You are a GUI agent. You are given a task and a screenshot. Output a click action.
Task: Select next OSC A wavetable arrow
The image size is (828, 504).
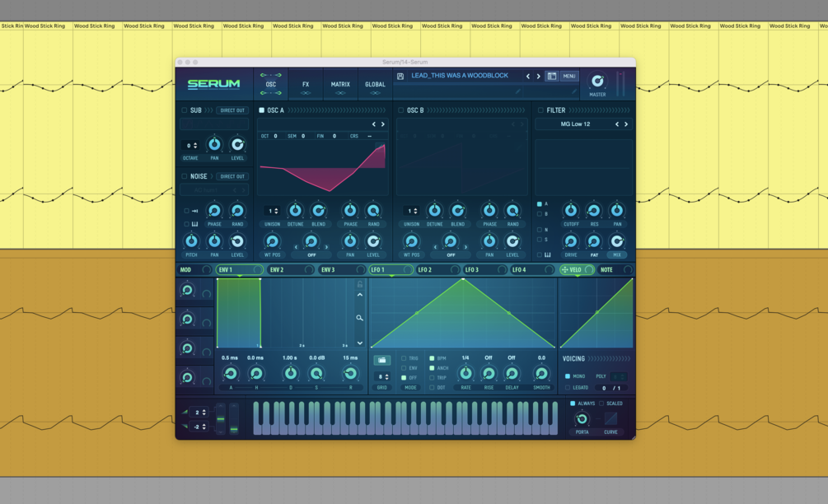(x=383, y=124)
